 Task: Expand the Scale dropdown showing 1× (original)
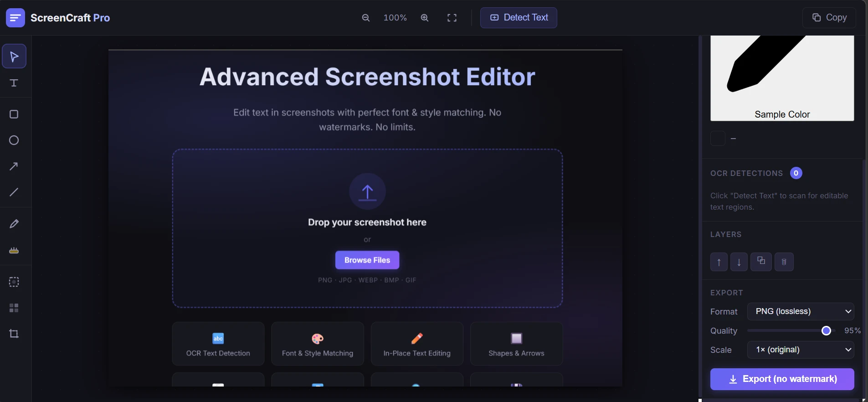coord(800,350)
